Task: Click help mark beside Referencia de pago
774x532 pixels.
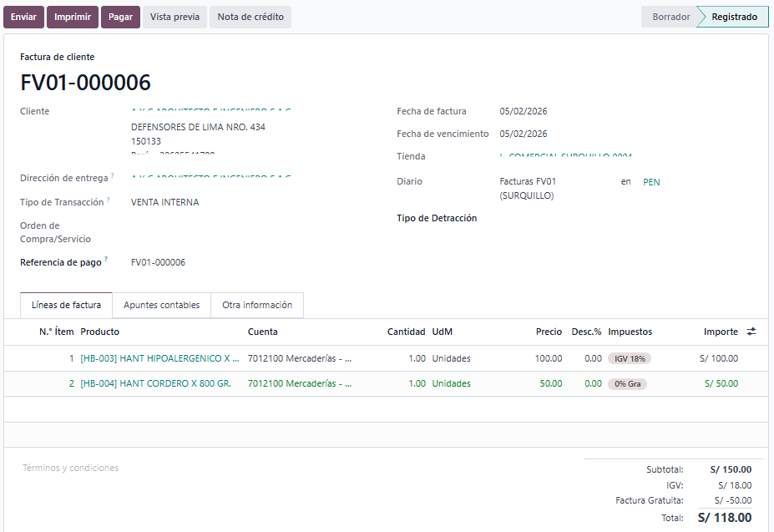Action: [x=106, y=260]
